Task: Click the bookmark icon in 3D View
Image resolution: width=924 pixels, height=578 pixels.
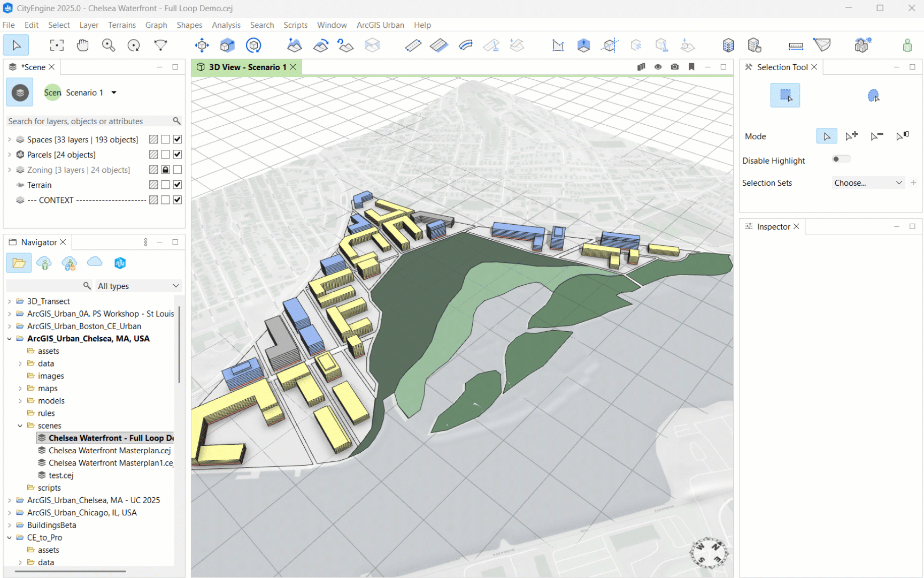Action: pos(691,67)
